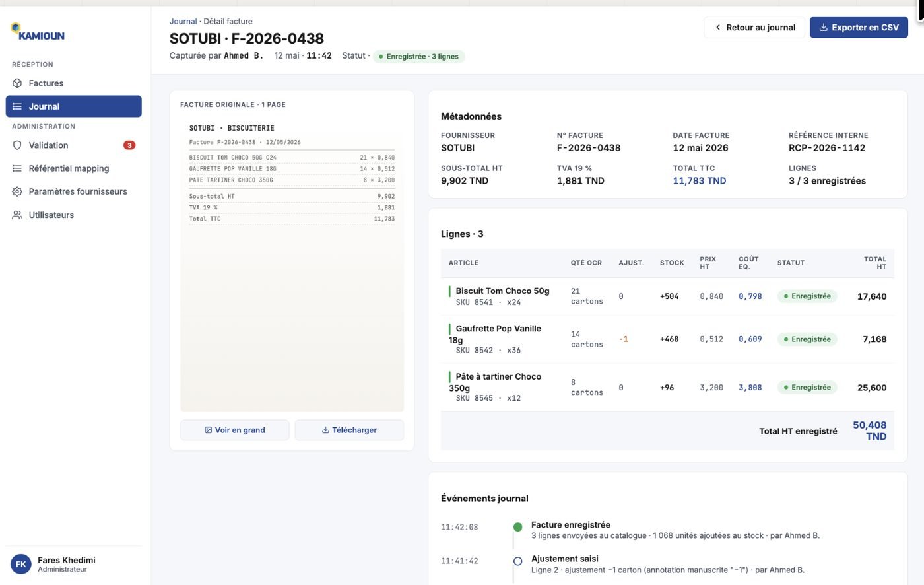Click the Pâte à tartiner Choco 350g article name

[495, 382]
